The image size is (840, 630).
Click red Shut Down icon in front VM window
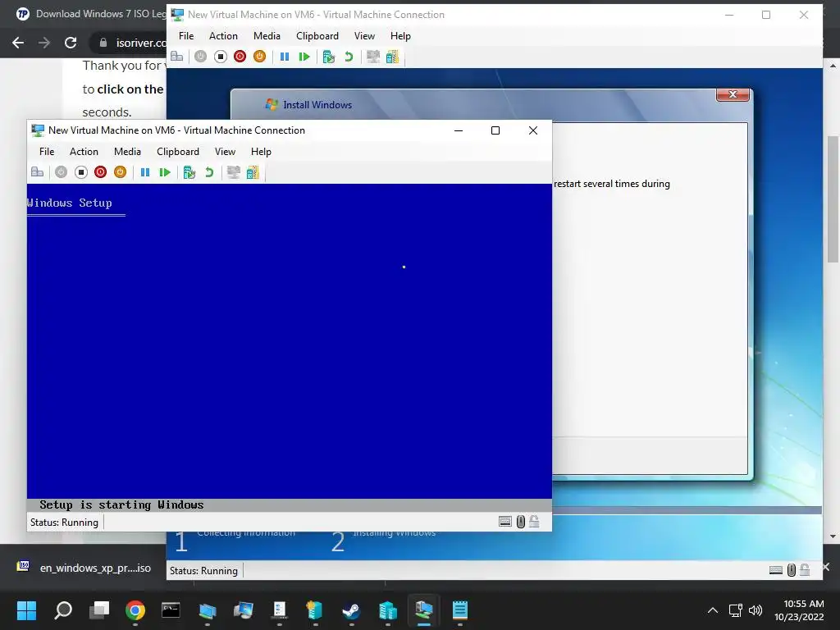tap(100, 172)
